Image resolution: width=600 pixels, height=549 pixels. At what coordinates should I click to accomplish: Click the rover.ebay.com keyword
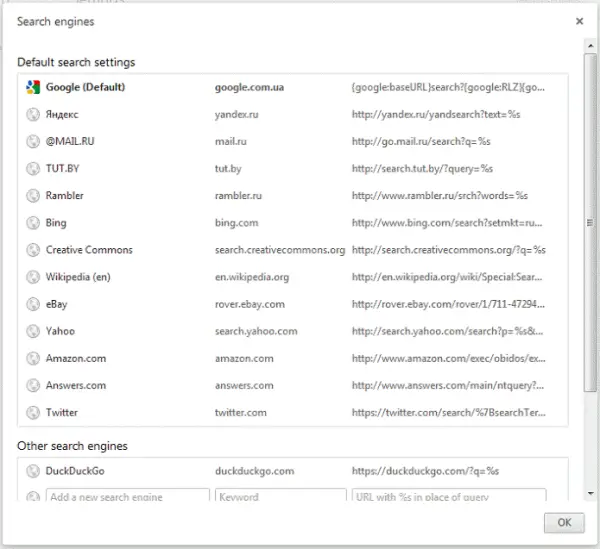(x=250, y=305)
